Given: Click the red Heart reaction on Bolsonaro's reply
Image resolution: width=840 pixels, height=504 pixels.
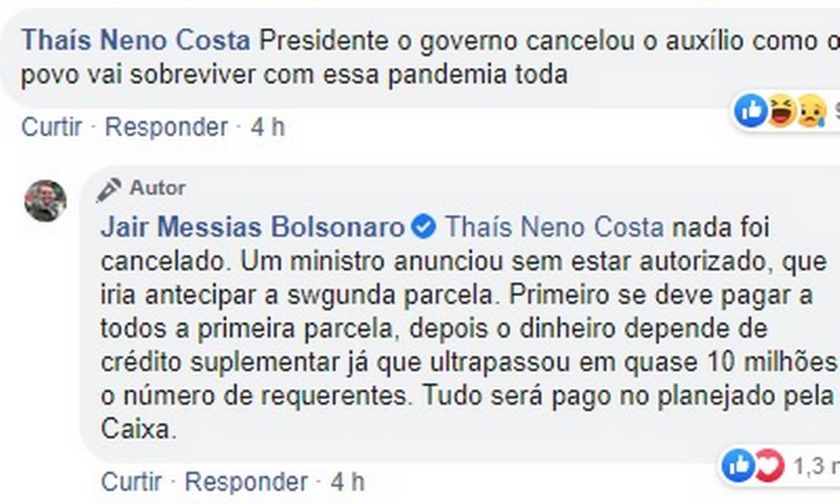Looking at the screenshot, I should tap(768, 465).
